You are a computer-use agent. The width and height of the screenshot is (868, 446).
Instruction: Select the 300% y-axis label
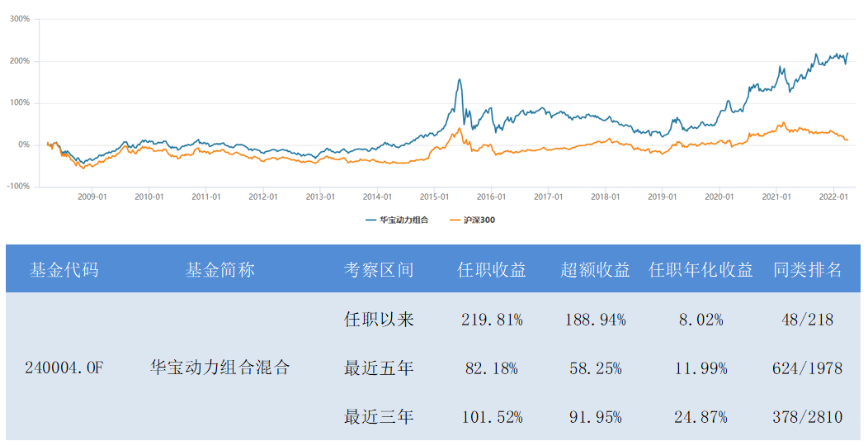(20, 19)
